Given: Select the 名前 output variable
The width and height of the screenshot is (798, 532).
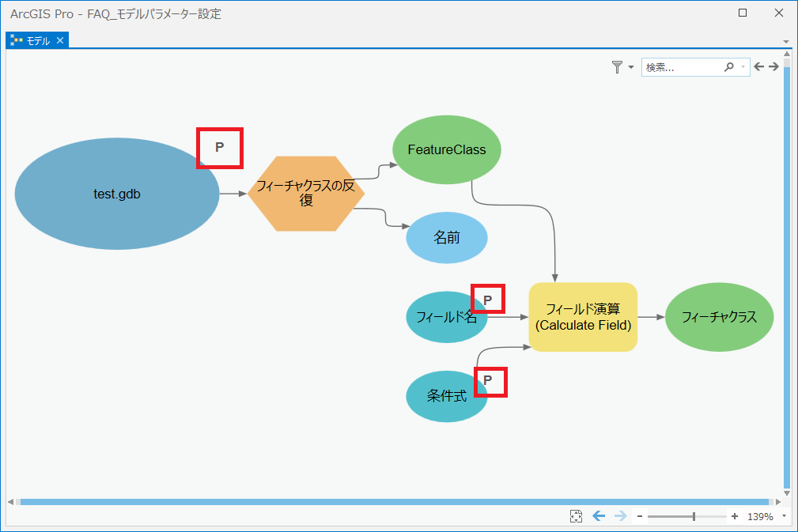Looking at the screenshot, I should [447, 237].
